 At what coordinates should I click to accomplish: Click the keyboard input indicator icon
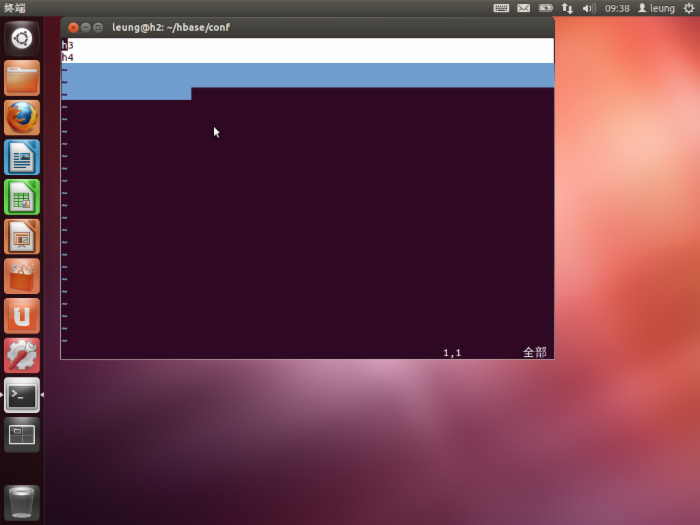501,8
